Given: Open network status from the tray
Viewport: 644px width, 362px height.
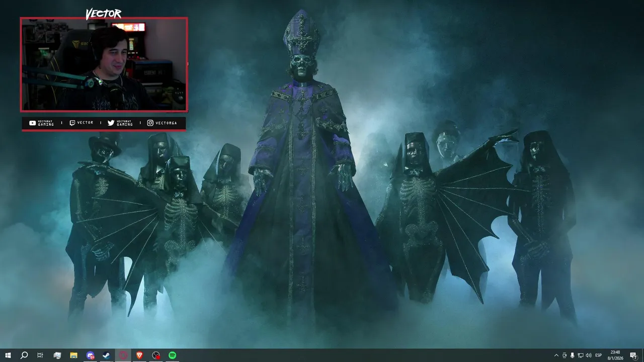Looking at the screenshot, I should click(x=581, y=355).
